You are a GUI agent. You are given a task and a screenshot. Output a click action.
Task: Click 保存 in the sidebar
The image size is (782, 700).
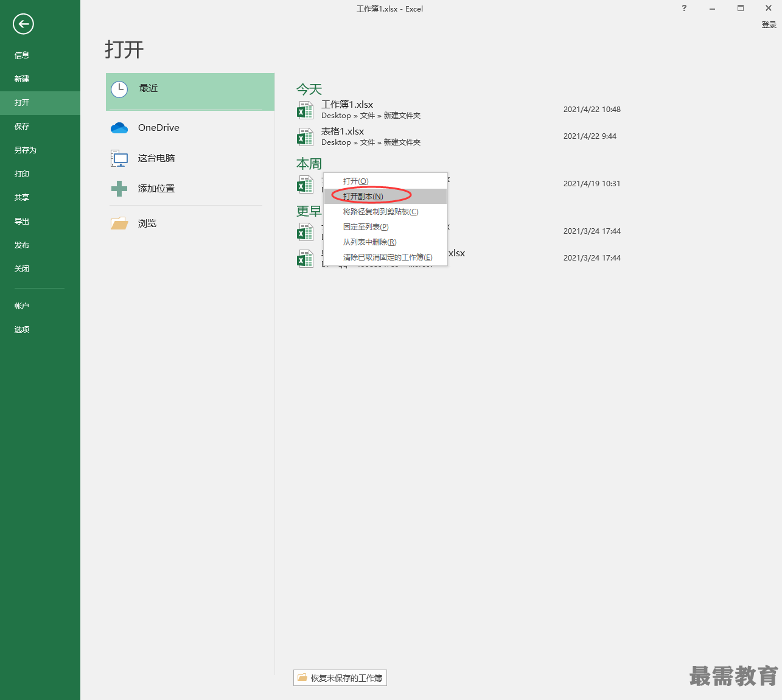[x=40, y=127]
